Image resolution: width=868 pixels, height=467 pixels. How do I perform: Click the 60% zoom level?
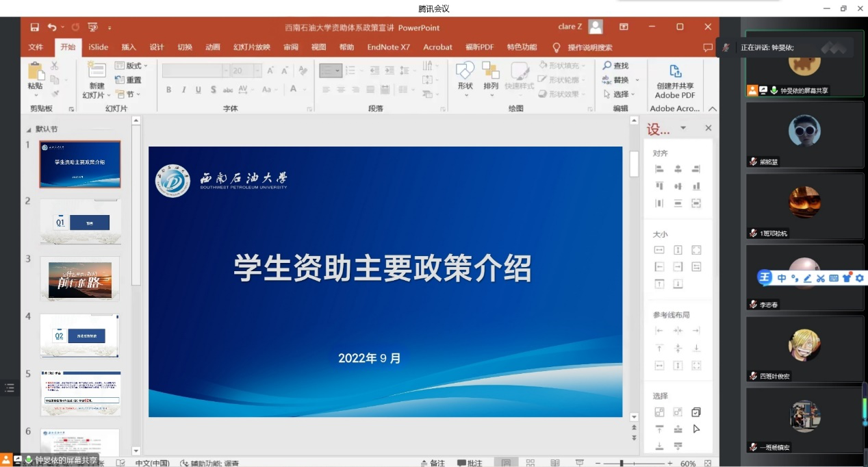(688, 464)
